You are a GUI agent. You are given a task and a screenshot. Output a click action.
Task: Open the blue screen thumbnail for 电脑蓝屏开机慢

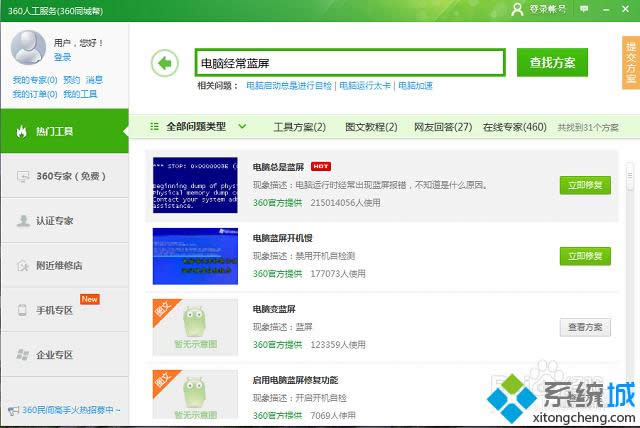pos(195,255)
